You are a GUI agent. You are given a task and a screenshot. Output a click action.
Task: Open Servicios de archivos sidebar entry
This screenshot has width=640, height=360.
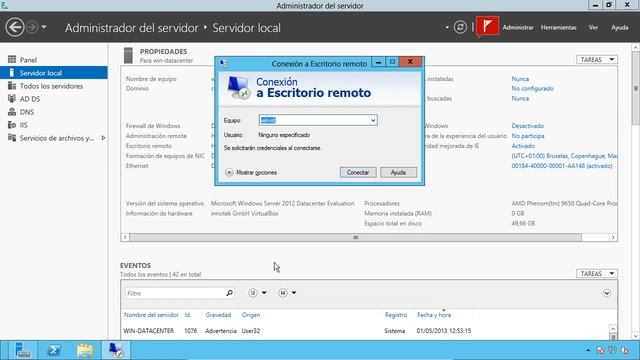(54, 138)
